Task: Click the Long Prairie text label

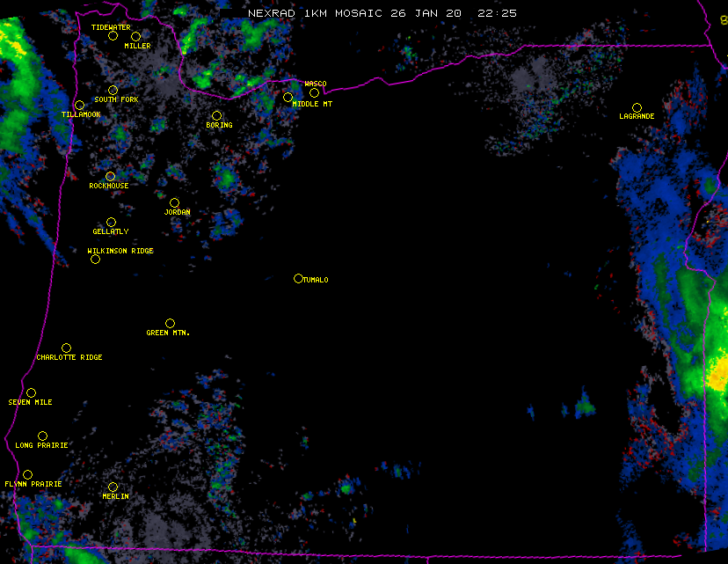Action: [41, 445]
